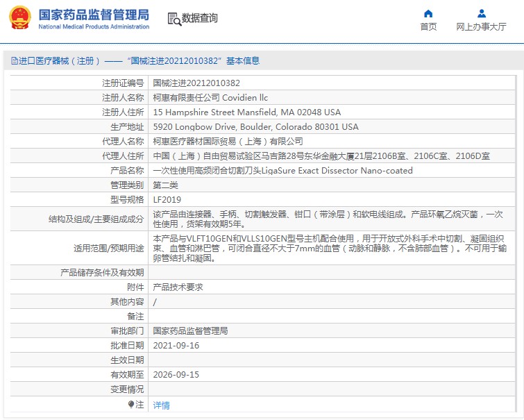This screenshot has width=524, height=420.
Task: Open the 详情 details link
Action: (162, 405)
